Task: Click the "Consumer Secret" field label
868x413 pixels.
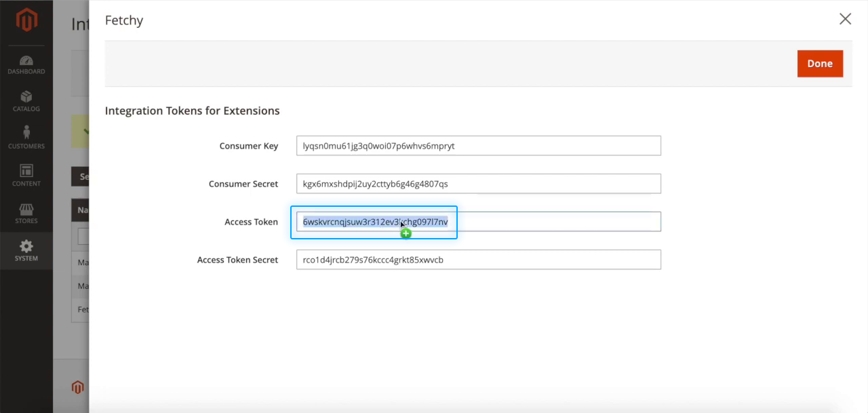Action: pos(243,184)
